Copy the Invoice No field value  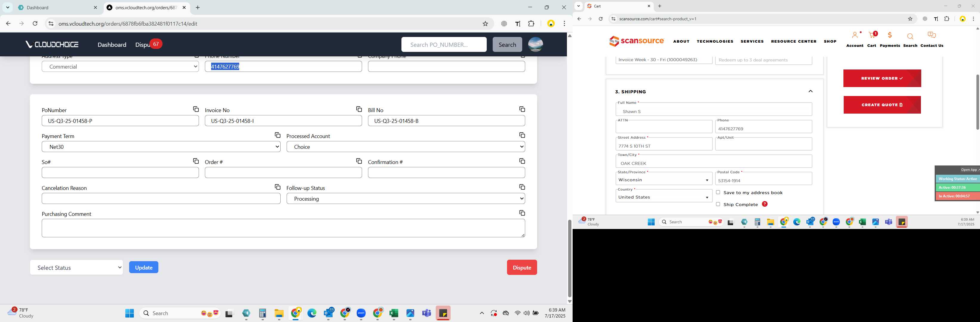click(x=359, y=109)
